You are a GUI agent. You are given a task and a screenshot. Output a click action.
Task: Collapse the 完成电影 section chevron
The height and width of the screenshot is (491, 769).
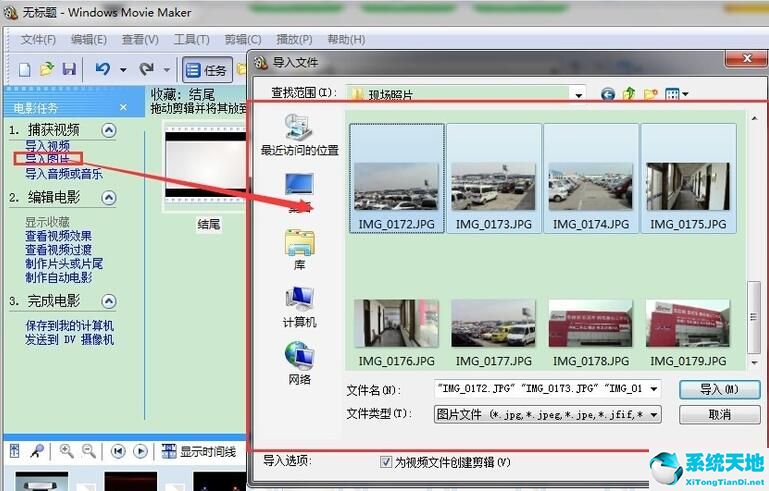click(x=109, y=301)
